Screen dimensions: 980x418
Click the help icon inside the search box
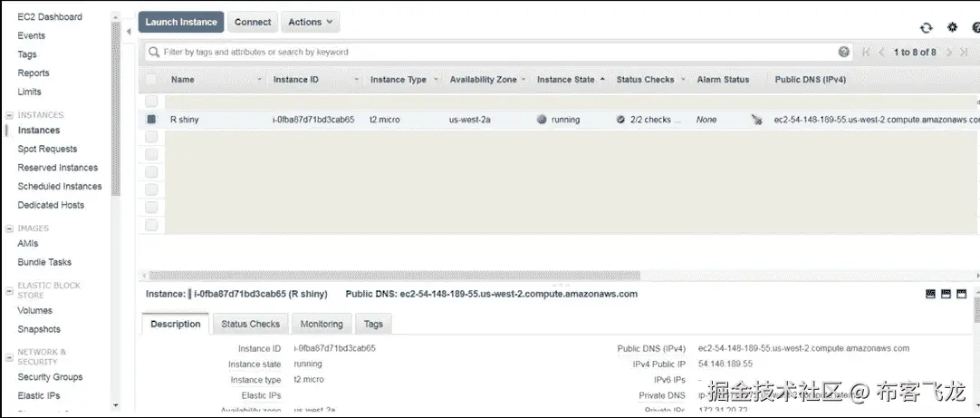844,52
